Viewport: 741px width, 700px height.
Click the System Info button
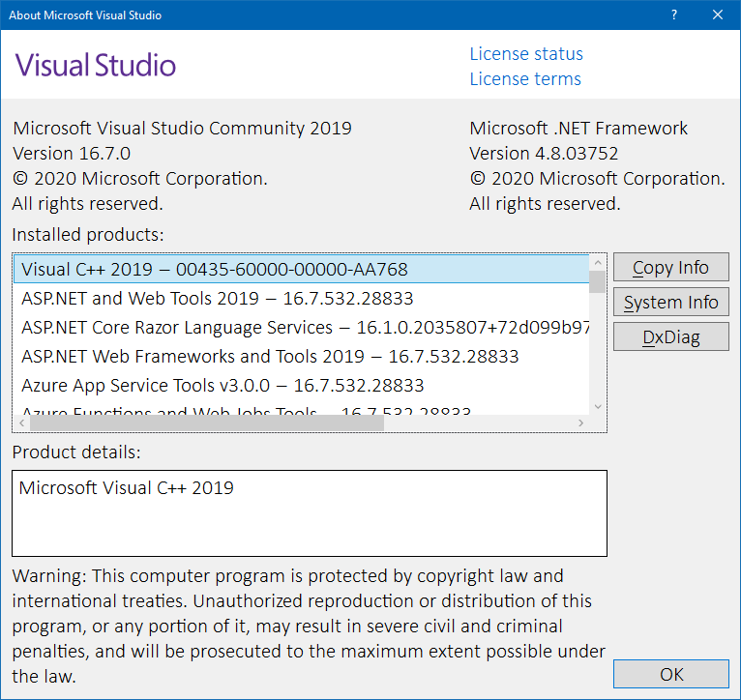point(670,303)
